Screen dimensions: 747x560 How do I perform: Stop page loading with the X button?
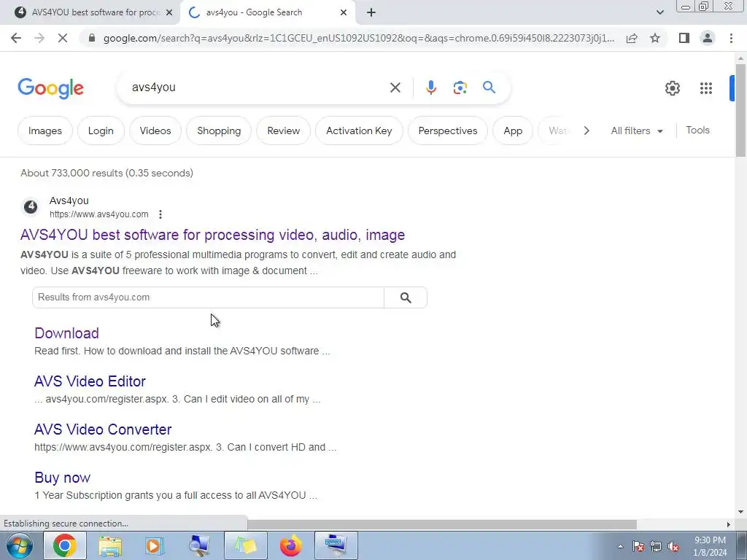(x=63, y=38)
